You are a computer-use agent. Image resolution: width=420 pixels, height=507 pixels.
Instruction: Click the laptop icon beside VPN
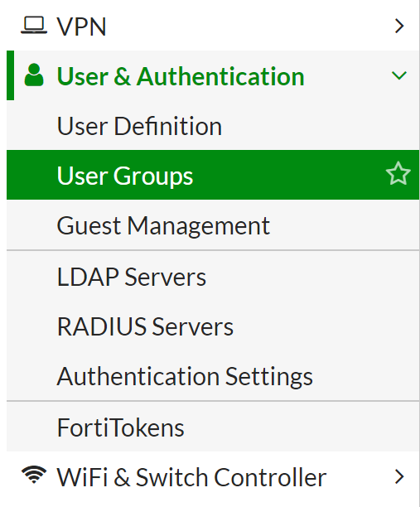pos(34,25)
